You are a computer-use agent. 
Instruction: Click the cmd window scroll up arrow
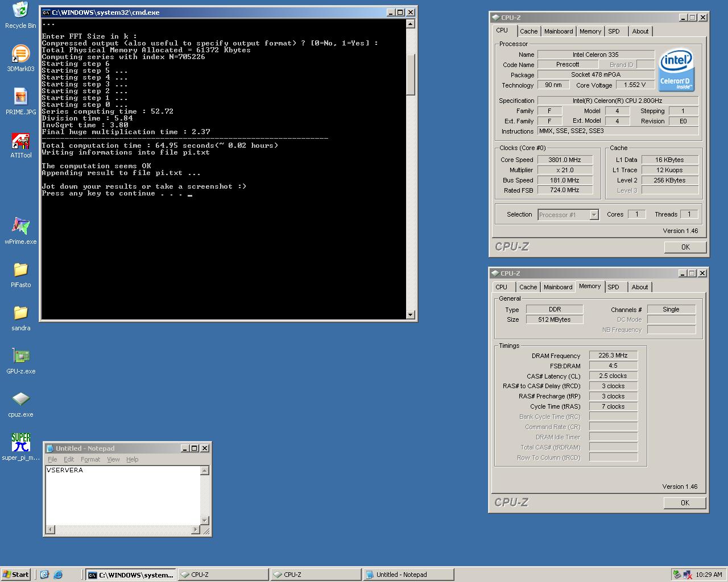point(411,23)
